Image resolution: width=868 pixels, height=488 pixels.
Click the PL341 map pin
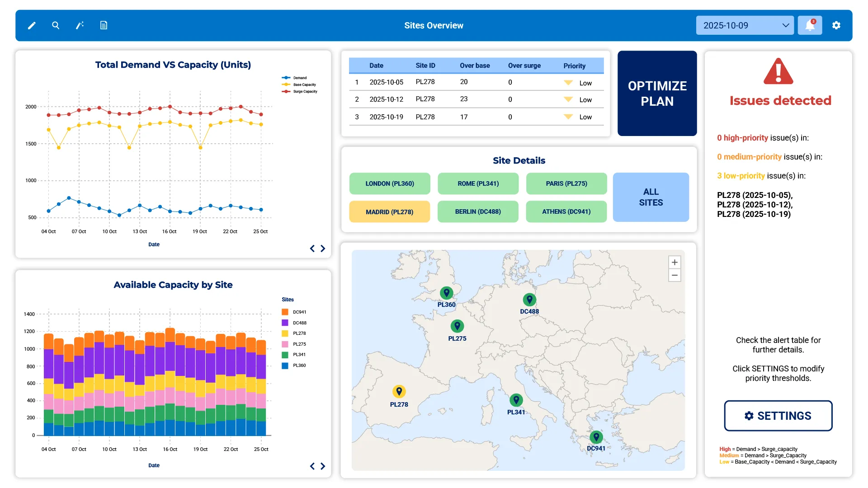(516, 400)
